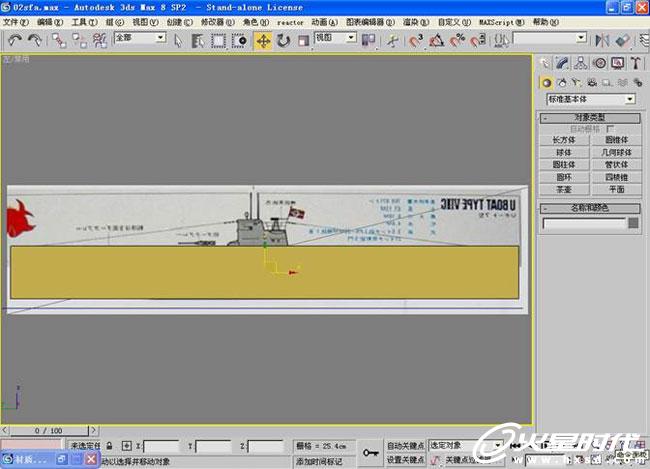Switch to Utilities command panel tab
The width and height of the screenshot is (650, 469).
(x=636, y=63)
